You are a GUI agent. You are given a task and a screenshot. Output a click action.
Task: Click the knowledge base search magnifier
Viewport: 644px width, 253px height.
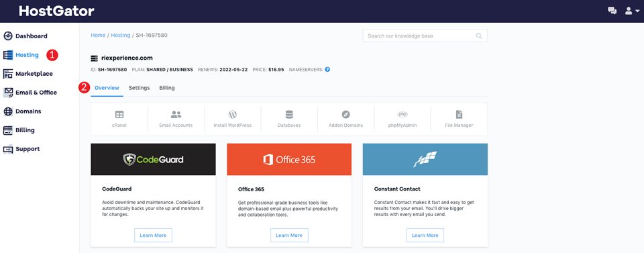[x=479, y=36]
